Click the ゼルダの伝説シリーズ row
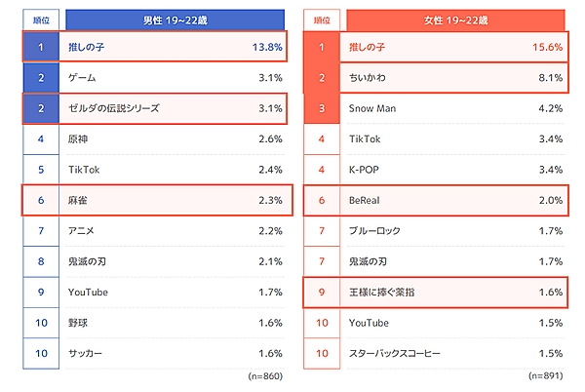The height and width of the screenshot is (392, 585). pyautogui.click(x=175, y=107)
